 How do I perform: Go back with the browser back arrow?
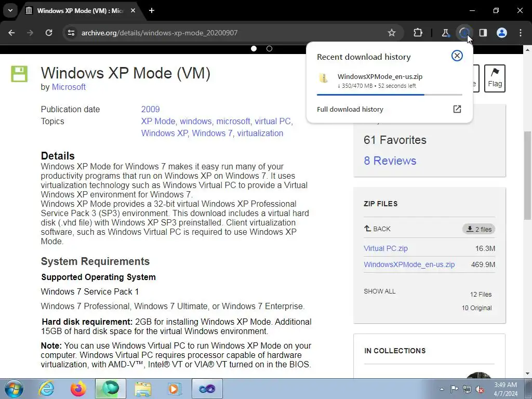tap(11, 33)
